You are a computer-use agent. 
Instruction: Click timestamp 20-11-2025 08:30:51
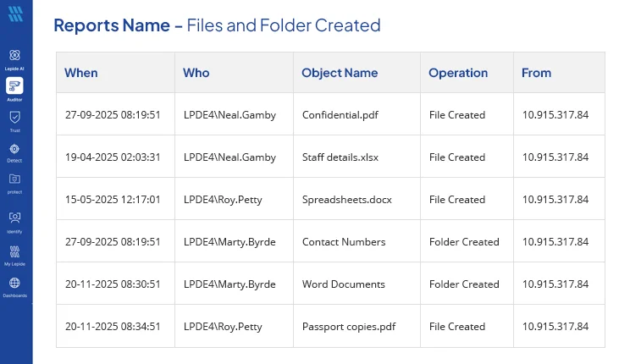click(113, 284)
